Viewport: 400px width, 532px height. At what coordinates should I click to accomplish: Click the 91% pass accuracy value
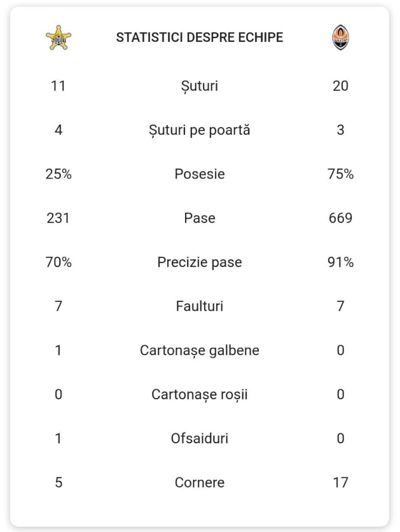click(x=340, y=263)
